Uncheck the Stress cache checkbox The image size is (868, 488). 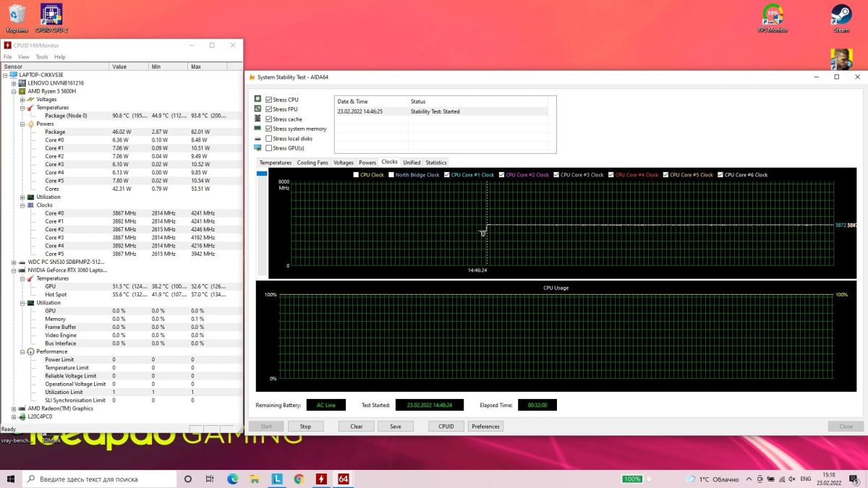point(269,119)
